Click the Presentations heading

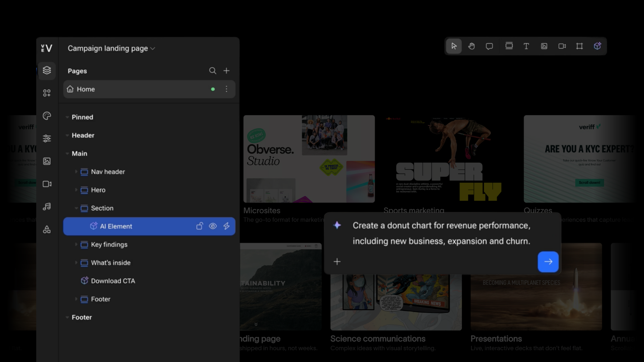[x=496, y=339]
